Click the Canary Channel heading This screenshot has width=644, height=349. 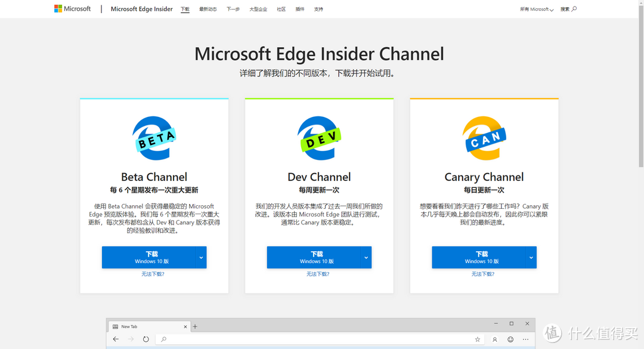click(484, 177)
